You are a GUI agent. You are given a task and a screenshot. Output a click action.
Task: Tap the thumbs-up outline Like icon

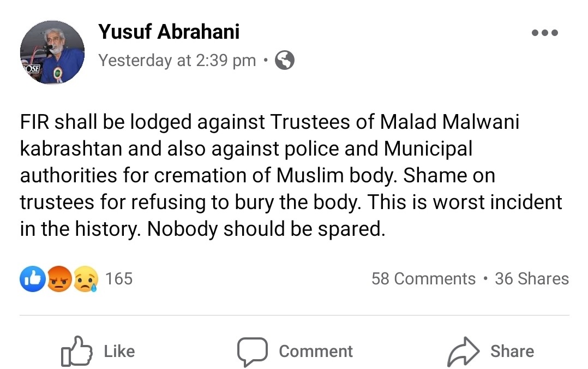[x=75, y=351]
